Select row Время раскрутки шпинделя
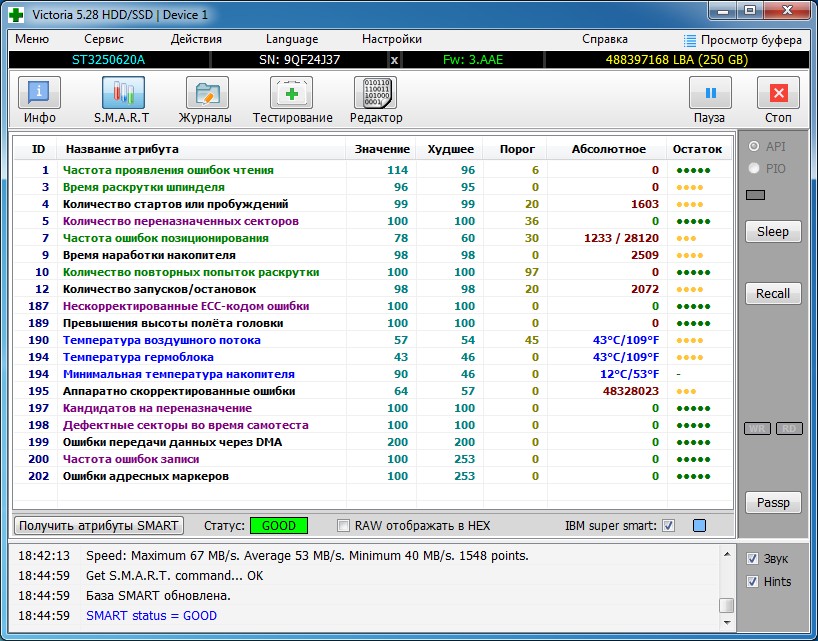Image resolution: width=818 pixels, height=641 pixels. tap(372, 187)
